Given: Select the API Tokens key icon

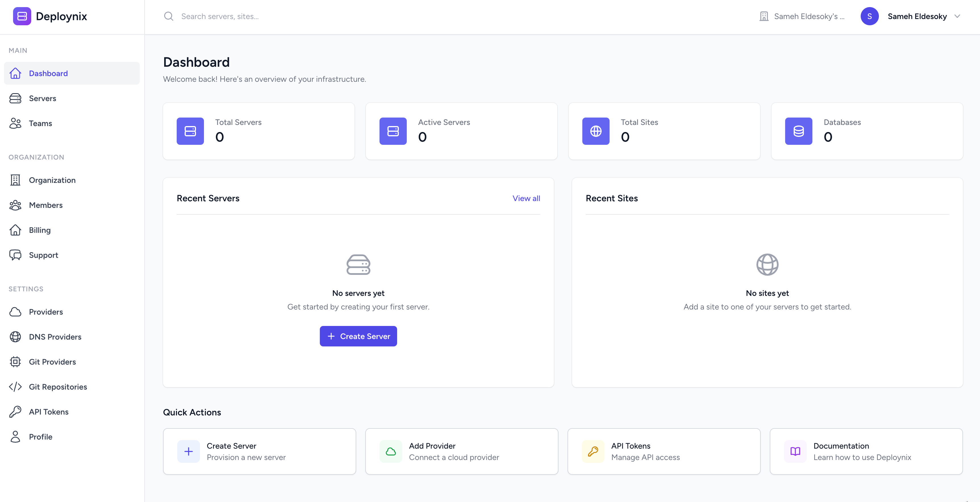Looking at the screenshot, I should pos(15,411).
